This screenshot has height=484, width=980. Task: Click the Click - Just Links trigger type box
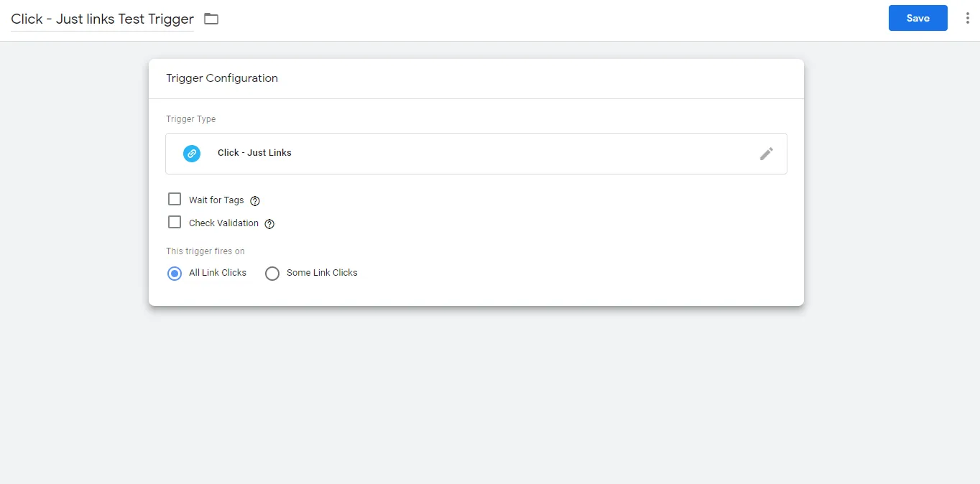pos(476,154)
